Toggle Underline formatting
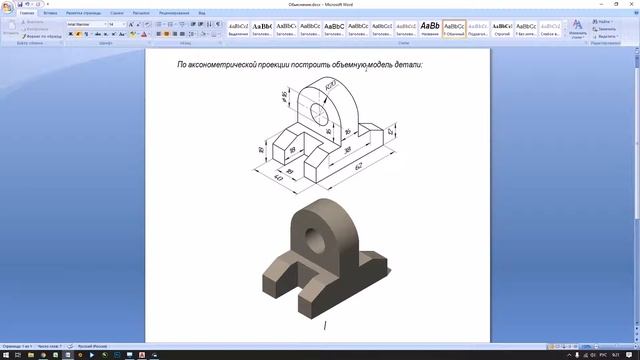The image size is (640, 360). (87, 34)
